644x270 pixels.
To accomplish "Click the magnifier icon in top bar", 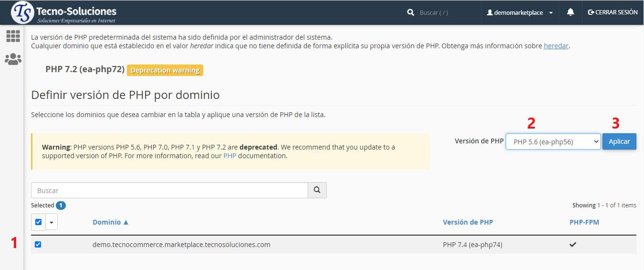I will [x=410, y=13].
